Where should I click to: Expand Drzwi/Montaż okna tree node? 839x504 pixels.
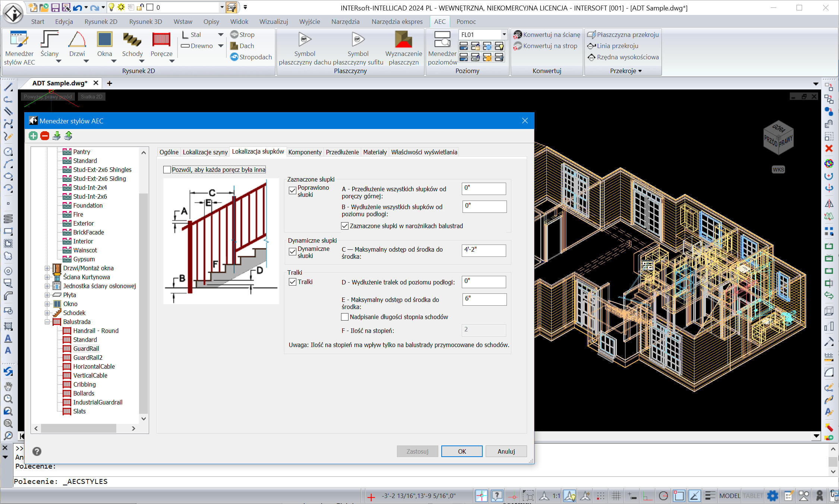[47, 268]
